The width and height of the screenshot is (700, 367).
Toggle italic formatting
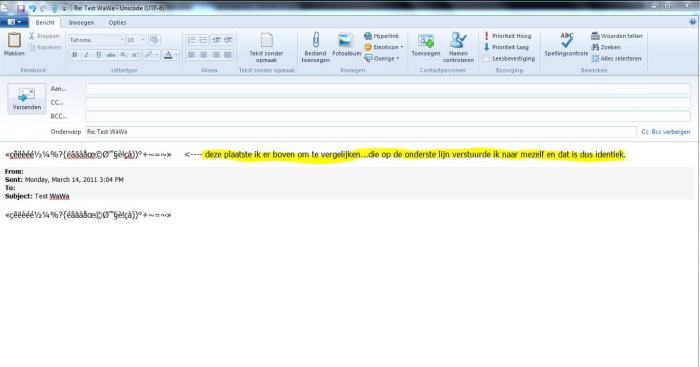pos(87,54)
